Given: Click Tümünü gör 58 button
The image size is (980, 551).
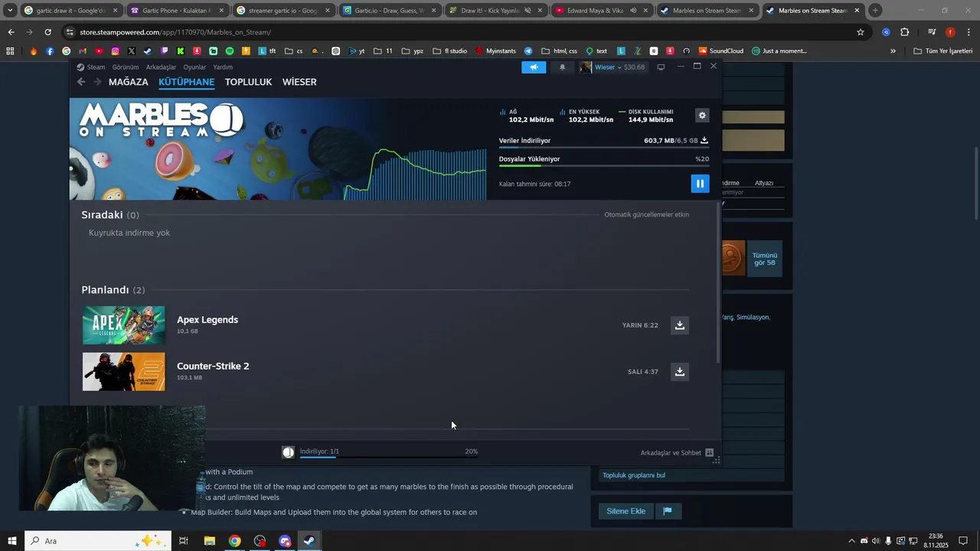Looking at the screenshot, I should [765, 259].
